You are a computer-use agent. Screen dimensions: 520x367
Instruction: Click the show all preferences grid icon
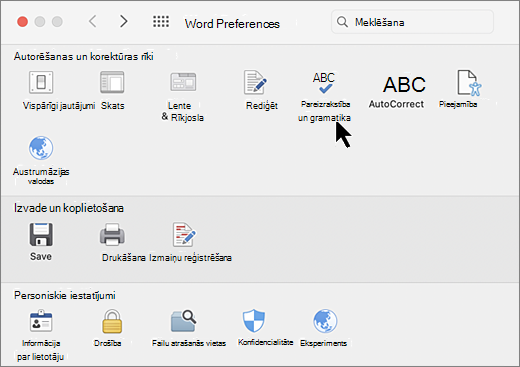click(161, 22)
